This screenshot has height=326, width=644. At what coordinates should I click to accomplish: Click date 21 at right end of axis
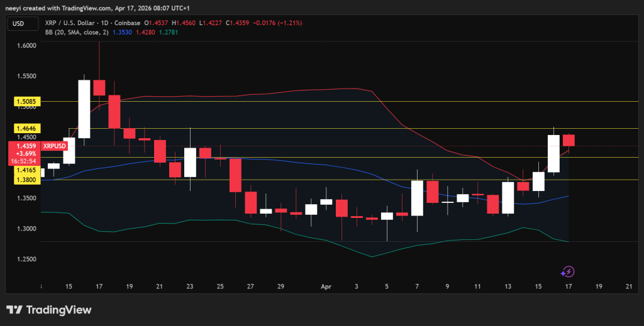point(628,286)
